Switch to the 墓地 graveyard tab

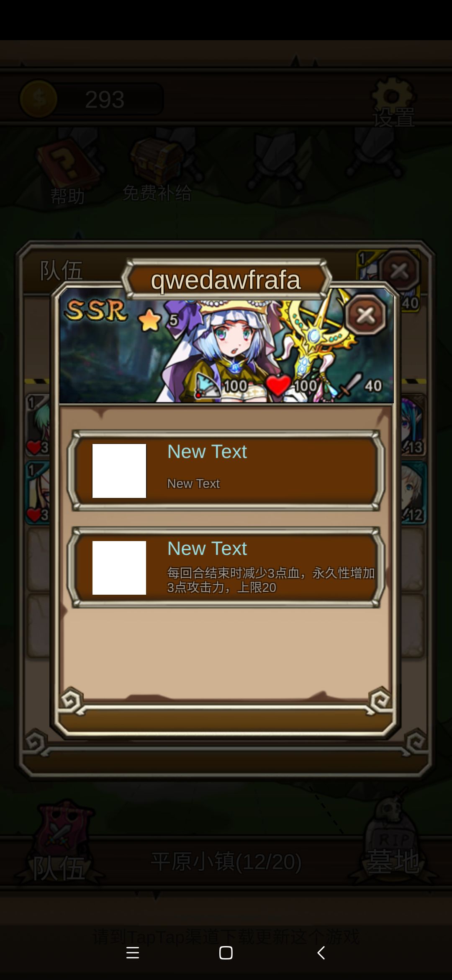(x=393, y=842)
